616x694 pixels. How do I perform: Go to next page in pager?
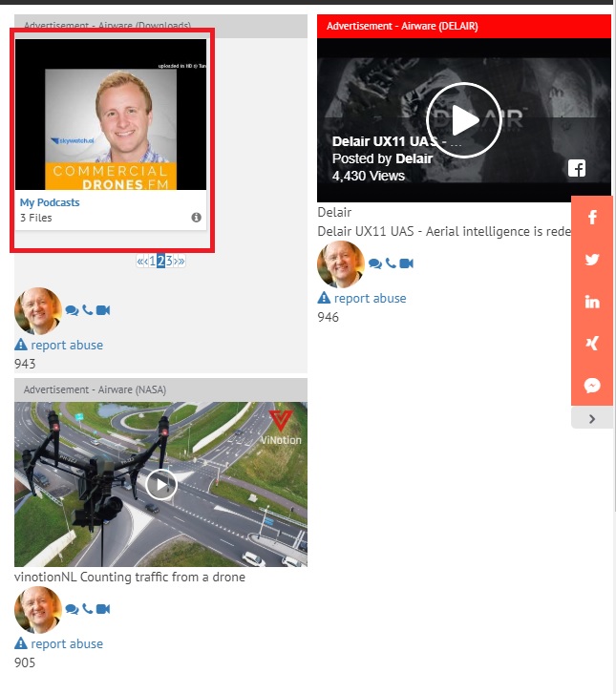(176, 262)
